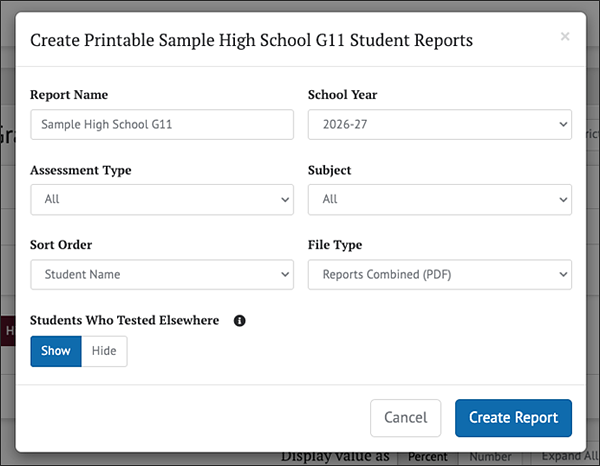This screenshot has width=600, height=466.
Task: Click the Report Name input field
Action: 162,124
